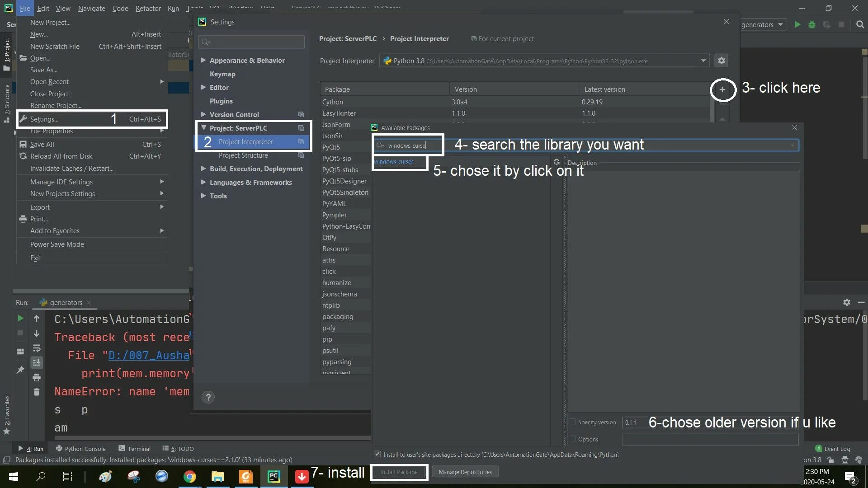Restore layout icon in Run panel
Image resolution: width=868 pixels, height=488 pixels.
[20, 352]
